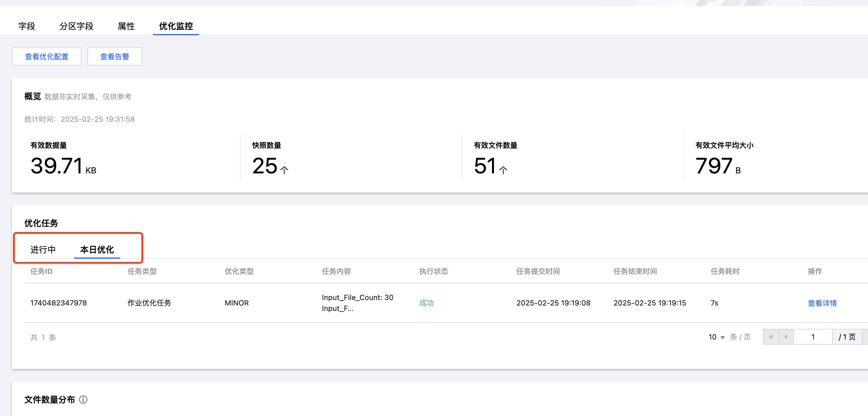Click the 共 1 条 total count text
Screen dimensions: 868x416
tap(43, 337)
